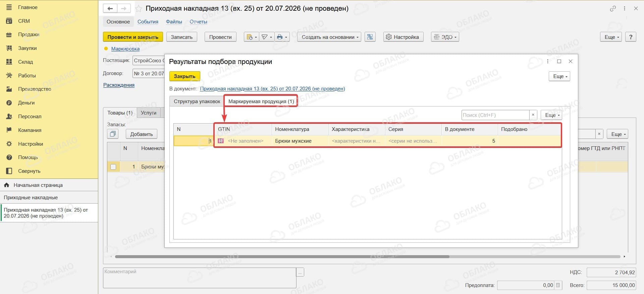Open Еще menu beside dialog search
Image resolution: width=644 pixels, height=294 pixels.
pyautogui.click(x=551, y=115)
